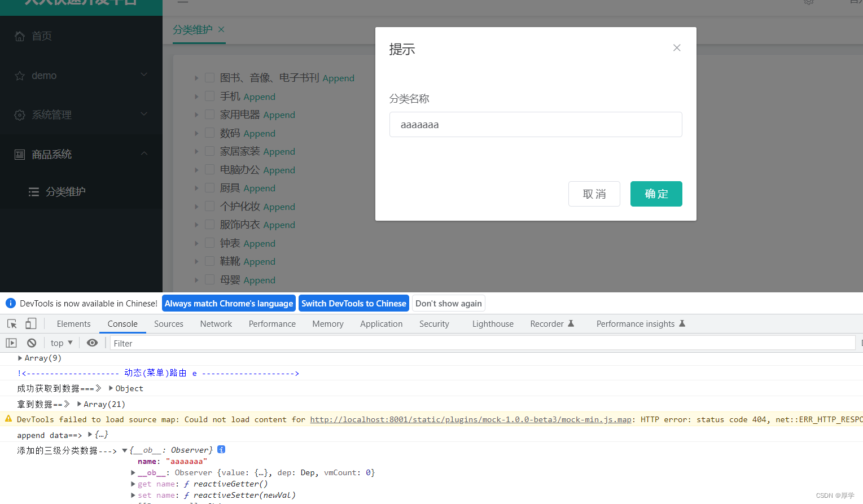863x504 pixels.
Task: Clear the console with the ban icon
Action: (32, 343)
